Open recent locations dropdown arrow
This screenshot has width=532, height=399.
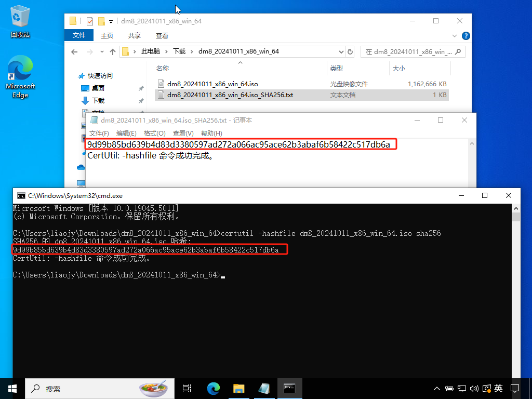click(102, 52)
